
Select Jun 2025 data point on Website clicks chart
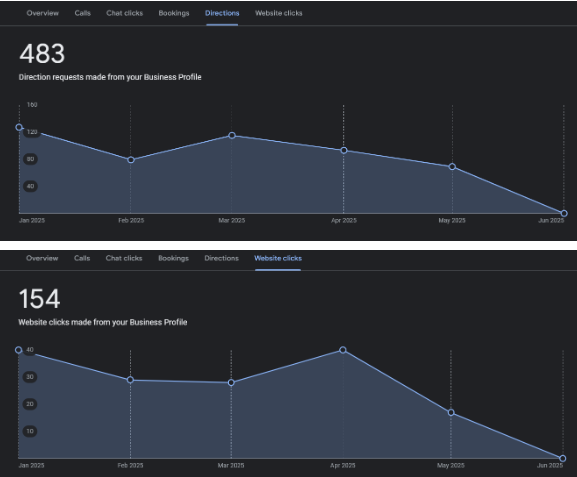click(x=563, y=458)
